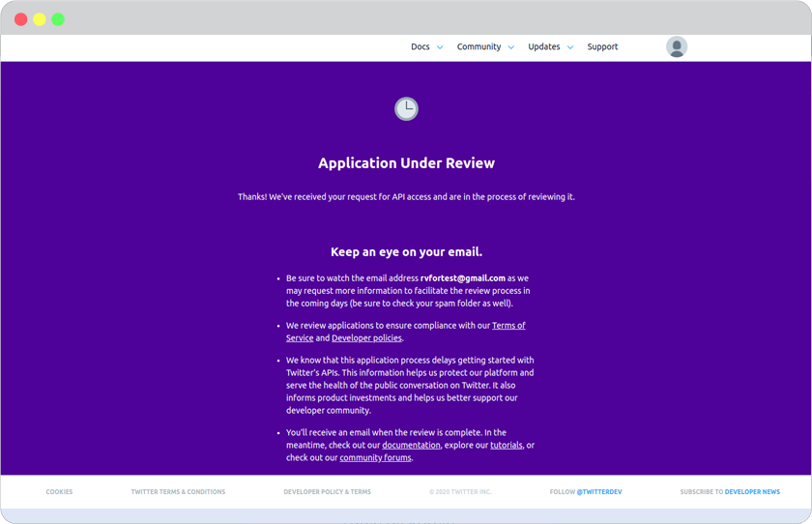This screenshot has height=524, width=812.
Task: Click the red close window button
Action: pos(20,19)
